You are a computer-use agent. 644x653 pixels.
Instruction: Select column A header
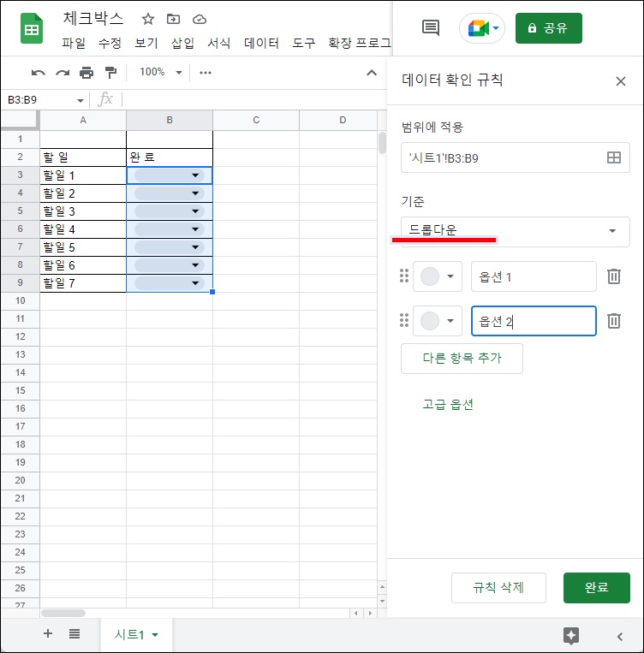click(x=83, y=120)
